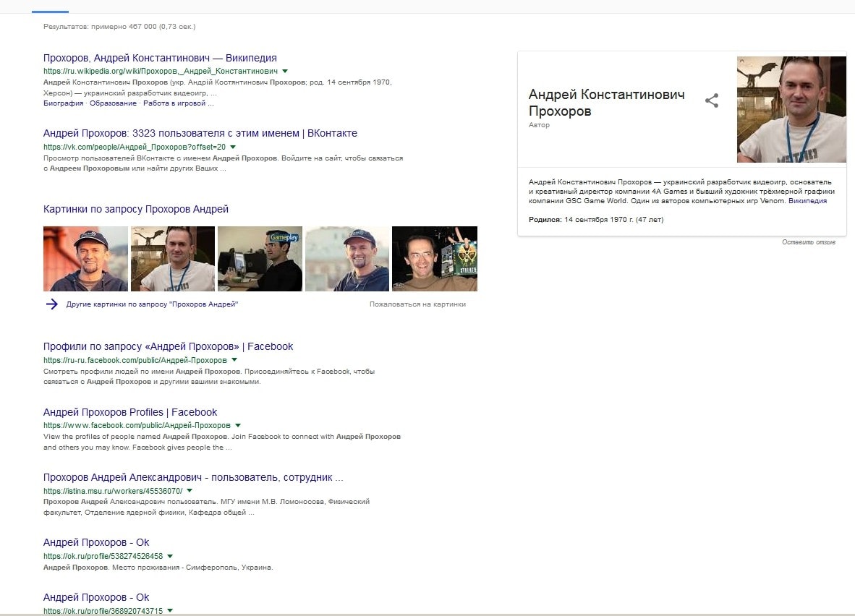Expand the dropdown arrow next to the ru-ru.facebook.com URL

(234, 360)
